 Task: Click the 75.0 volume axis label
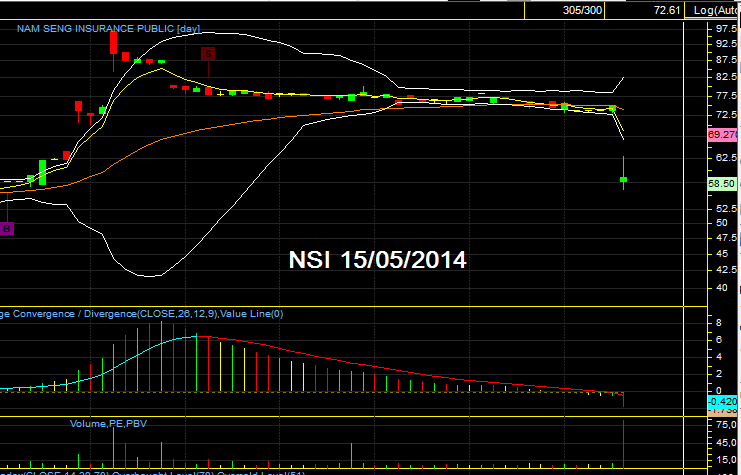[x=727, y=424]
